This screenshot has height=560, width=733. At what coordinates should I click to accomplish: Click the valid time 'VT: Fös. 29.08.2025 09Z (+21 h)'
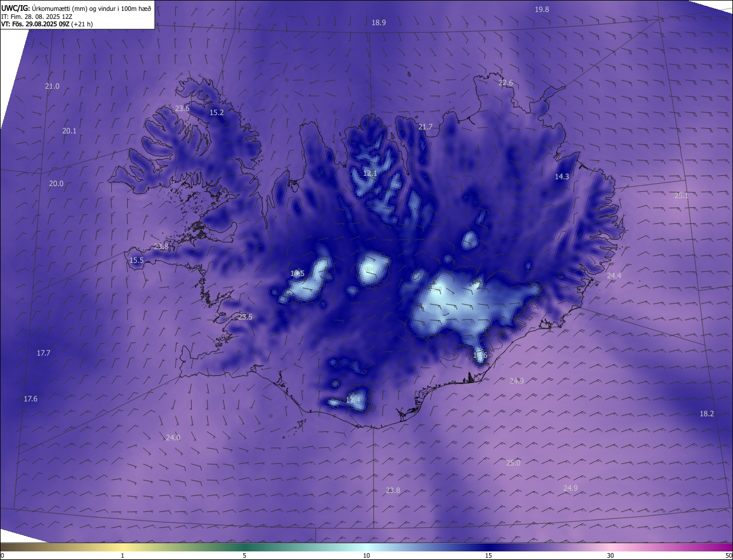pos(47,24)
